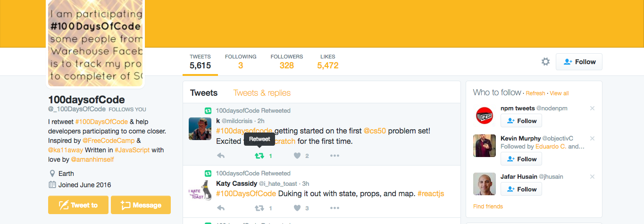Dismiss Kevin Murphy suggestion
Viewport: 644px width, 224px height.
coord(592,139)
